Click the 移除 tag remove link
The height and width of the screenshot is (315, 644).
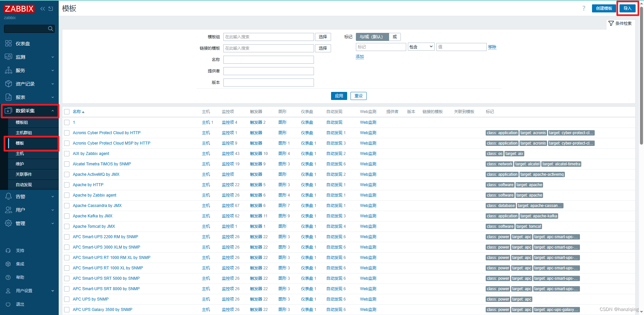pyautogui.click(x=492, y=47)
